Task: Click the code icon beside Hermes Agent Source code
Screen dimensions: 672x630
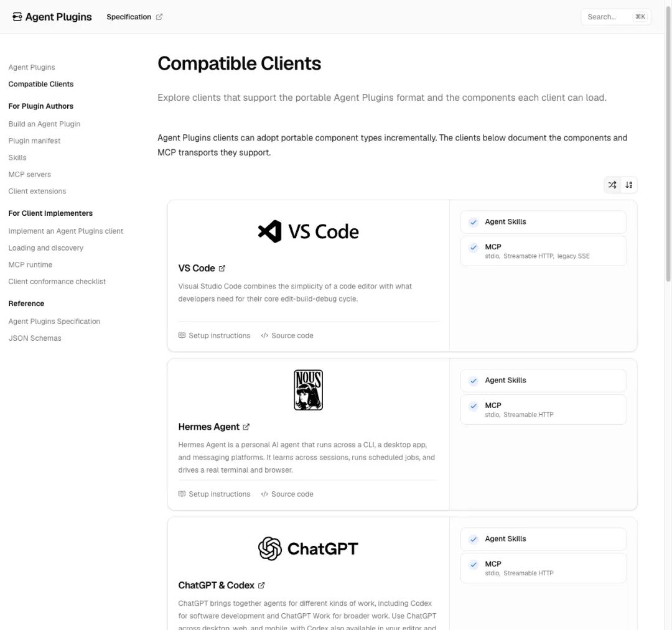Action: [264, 494]
